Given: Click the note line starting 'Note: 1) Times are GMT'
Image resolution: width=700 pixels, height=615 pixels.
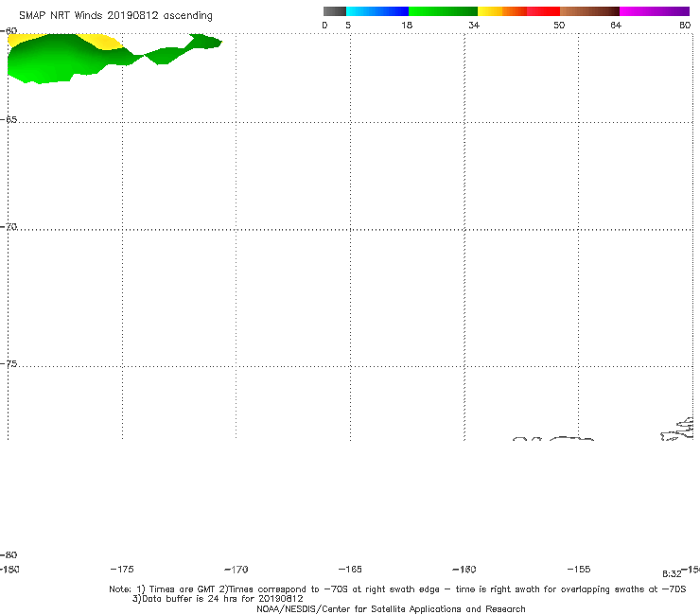Looking at the screenshot, I should coord(397,589).
